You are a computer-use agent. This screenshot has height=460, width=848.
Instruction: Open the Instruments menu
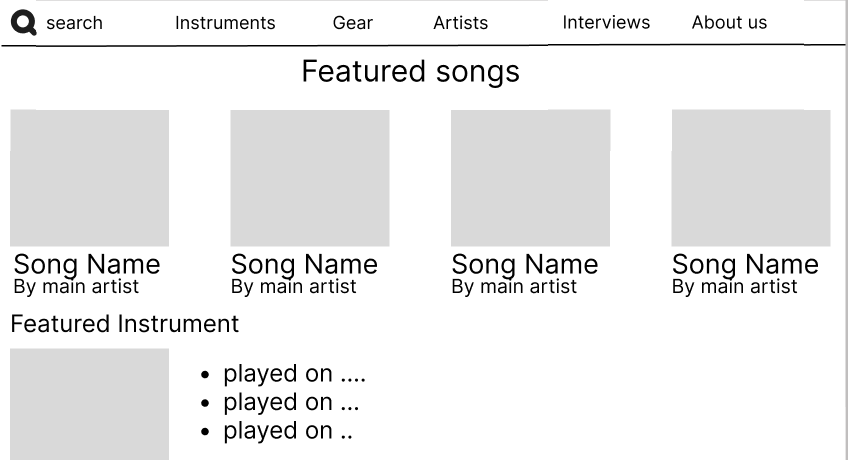pyautogui.click(x=225, y=23)
